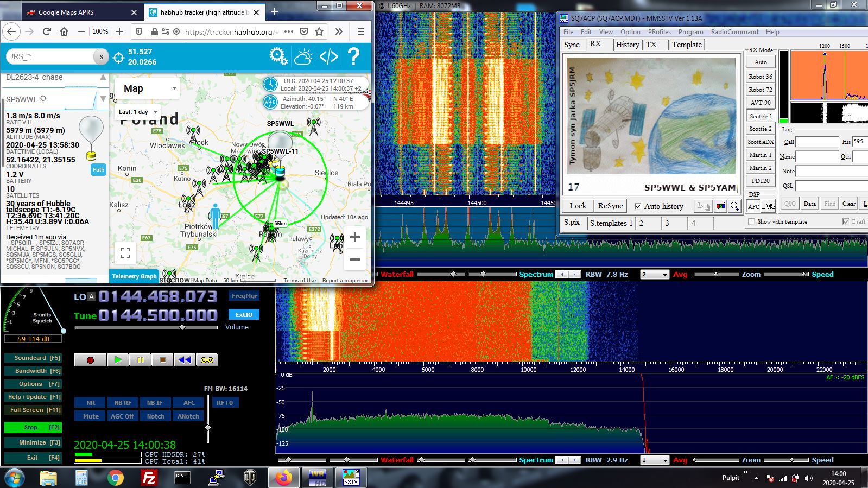Zoom in the map with plus
This screenshot has height=488, width=868.
(x=354, y=237)
